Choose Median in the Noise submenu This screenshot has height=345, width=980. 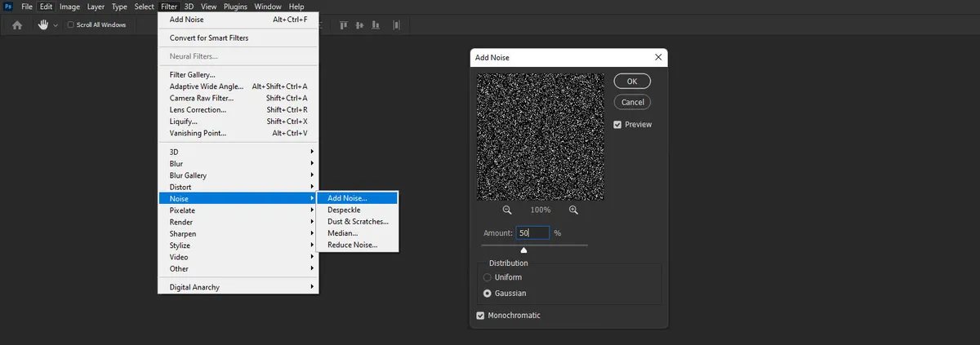[357, 233]
